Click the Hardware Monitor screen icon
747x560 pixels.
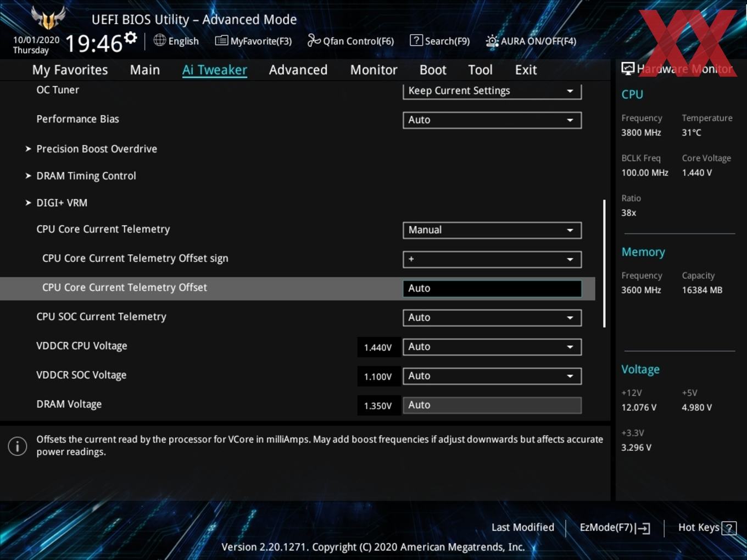pos(628,69)
